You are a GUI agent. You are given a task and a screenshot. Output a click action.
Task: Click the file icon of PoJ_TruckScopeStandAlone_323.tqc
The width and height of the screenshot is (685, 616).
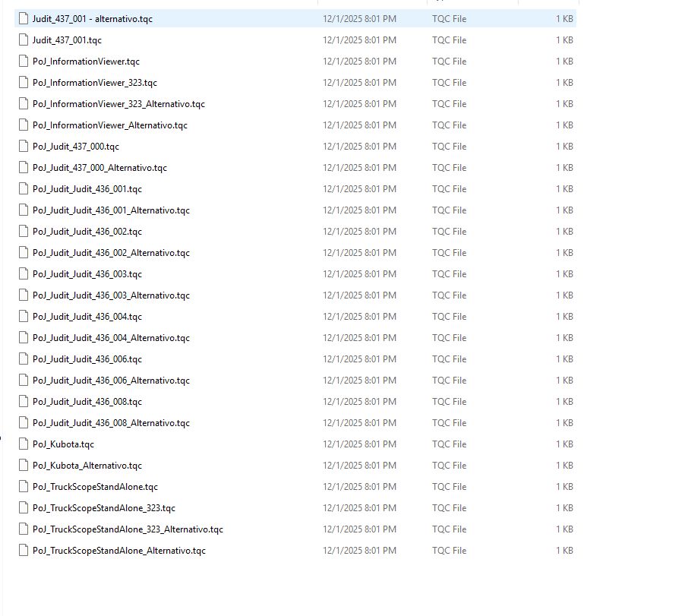(x=23, y=507)
